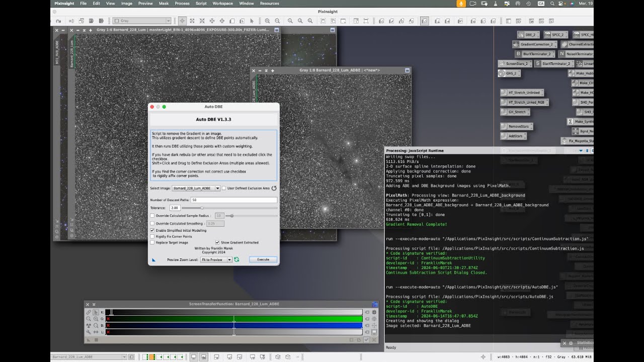Enable User Defined Exclusion Area
644x362 pixels.
click(x=224, y=189)
